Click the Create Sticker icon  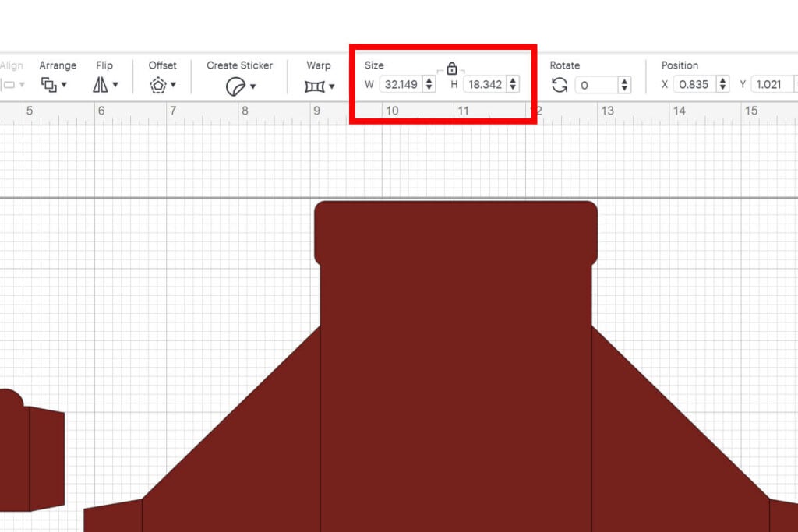(235, 86)
